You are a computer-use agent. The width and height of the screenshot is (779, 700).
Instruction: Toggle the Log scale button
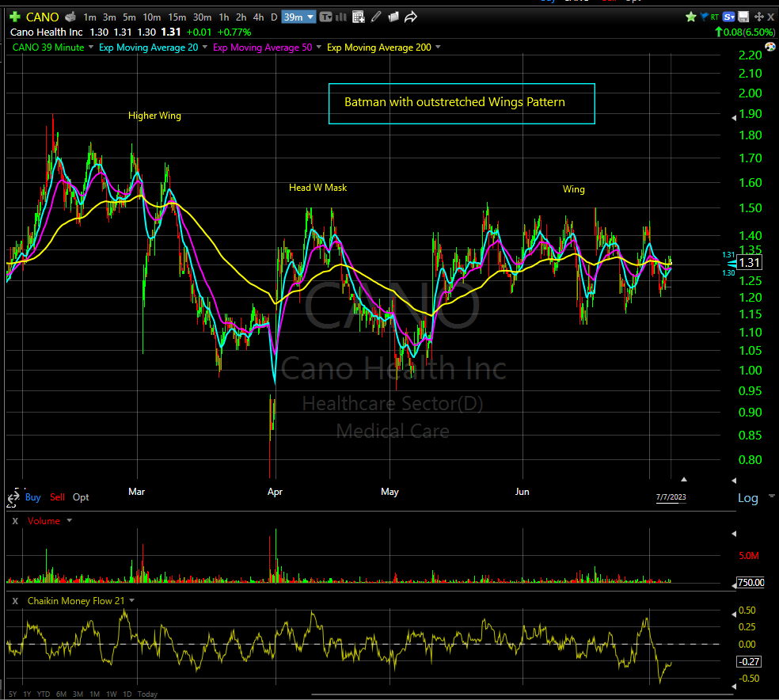point(747,498)
